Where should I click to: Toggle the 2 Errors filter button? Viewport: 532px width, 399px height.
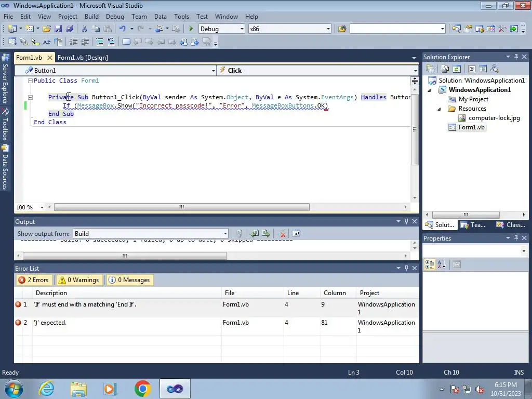click(34, 280)
